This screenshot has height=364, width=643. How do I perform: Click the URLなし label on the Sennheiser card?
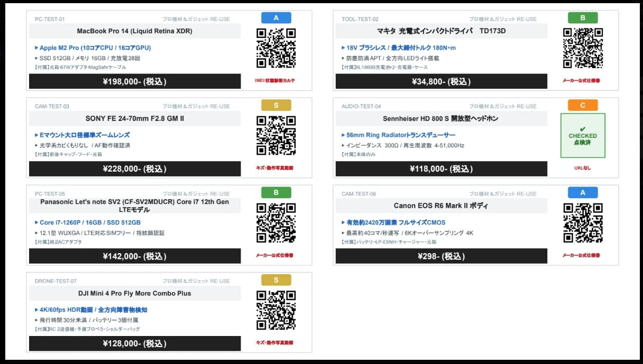click(583, 168)
